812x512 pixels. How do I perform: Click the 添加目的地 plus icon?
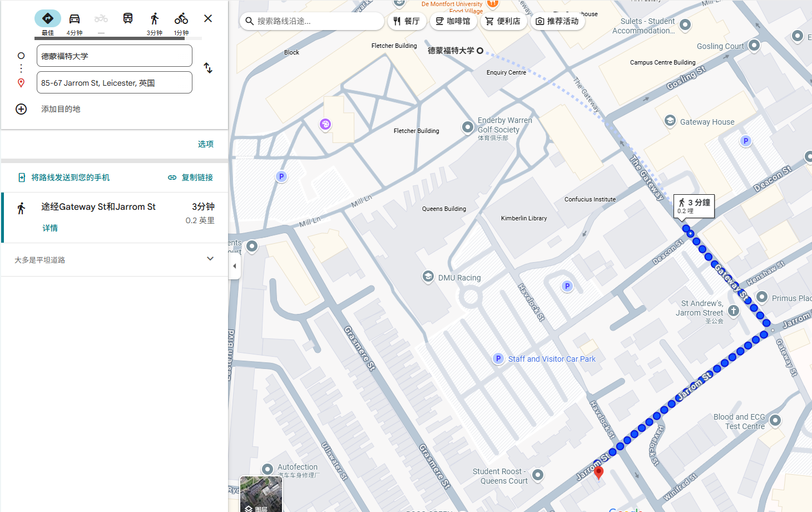(x=21, y=109)
